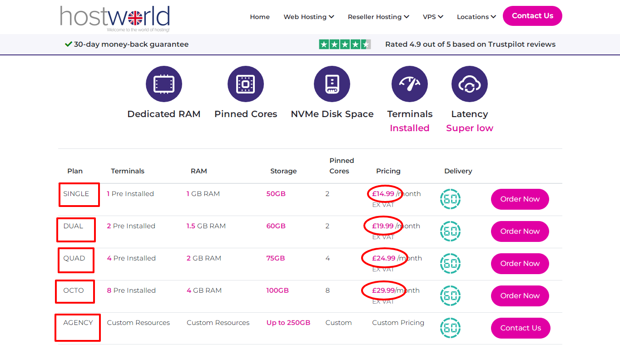
Task: Click the £14.99 price
Action: [383, 194]
